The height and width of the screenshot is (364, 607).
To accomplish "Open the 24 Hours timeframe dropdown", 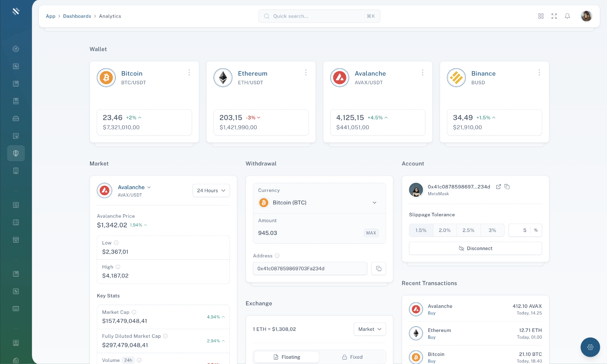I will click(211, 191).
